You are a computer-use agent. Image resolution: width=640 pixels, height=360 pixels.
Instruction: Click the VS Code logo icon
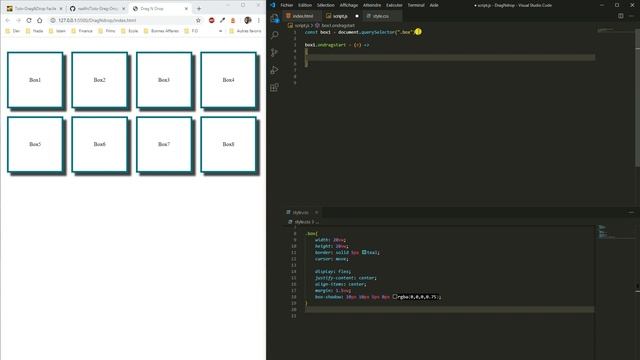pyautogui.click(x=273, y=5)
